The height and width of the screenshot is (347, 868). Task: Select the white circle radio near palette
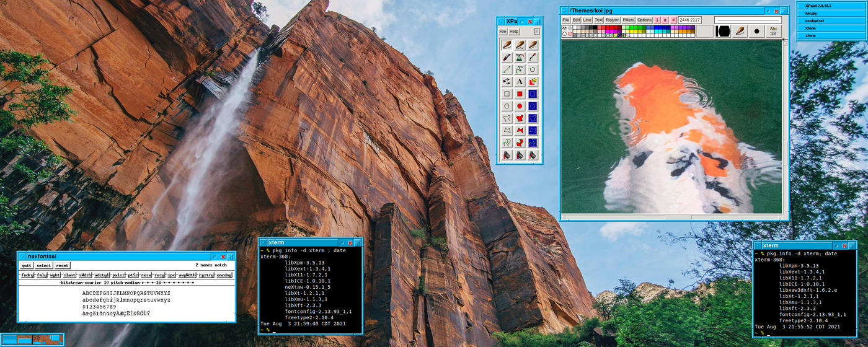[564, 33]
